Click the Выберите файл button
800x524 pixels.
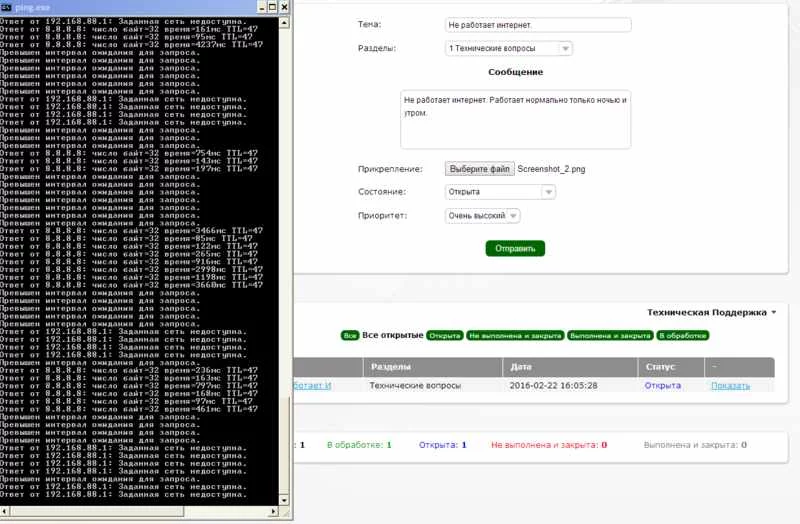(x=480, y=169)
